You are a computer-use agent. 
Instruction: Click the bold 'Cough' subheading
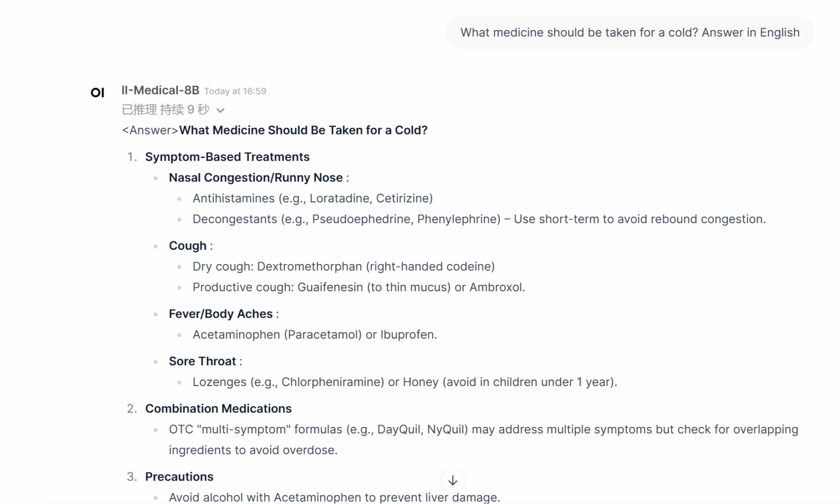pyautogui.click(x=188, y=246)
